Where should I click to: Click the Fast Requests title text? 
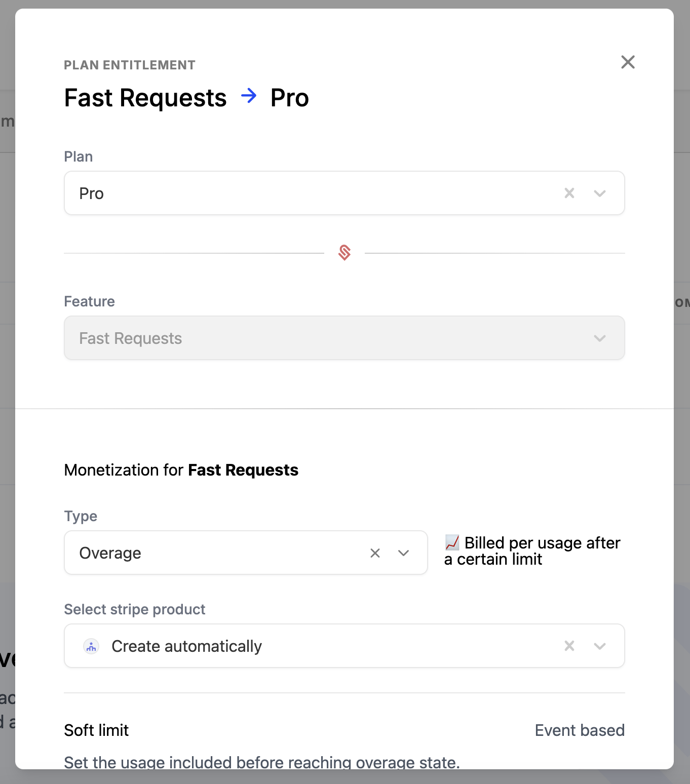(x=145, y=98)
